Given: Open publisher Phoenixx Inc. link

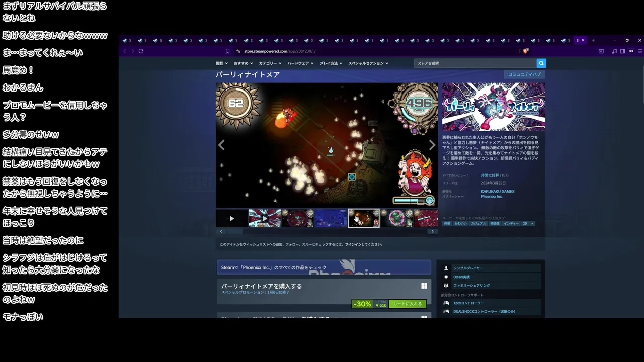Looking at the screenshot, I should click(492, 197).
